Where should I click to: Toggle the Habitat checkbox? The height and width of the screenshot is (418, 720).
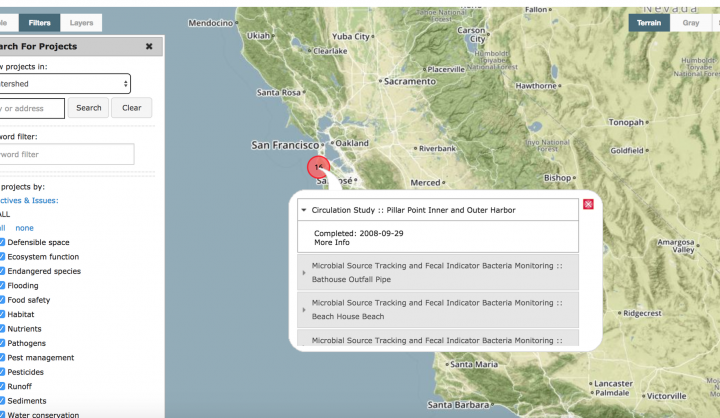2,314
